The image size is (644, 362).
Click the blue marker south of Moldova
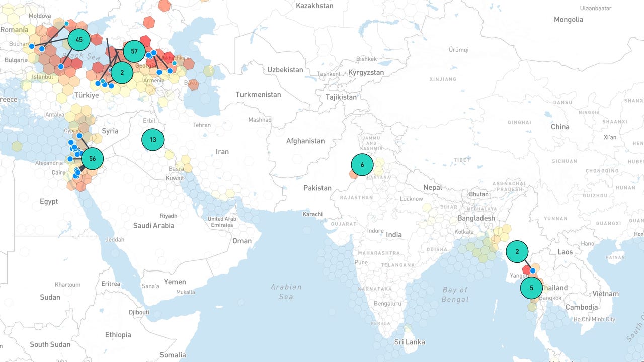click(x=66, y=23)
